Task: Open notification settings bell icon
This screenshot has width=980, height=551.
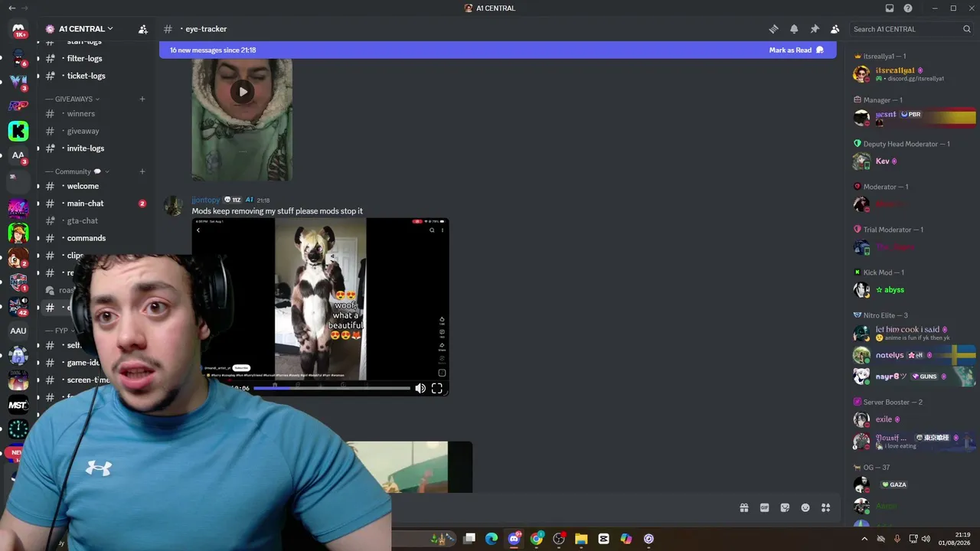Action: (794, 29)
